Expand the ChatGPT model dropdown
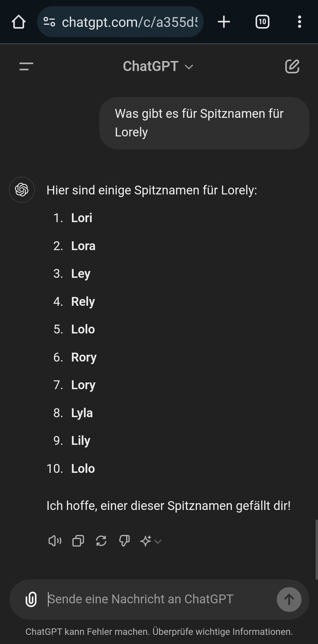 [158, 66]
